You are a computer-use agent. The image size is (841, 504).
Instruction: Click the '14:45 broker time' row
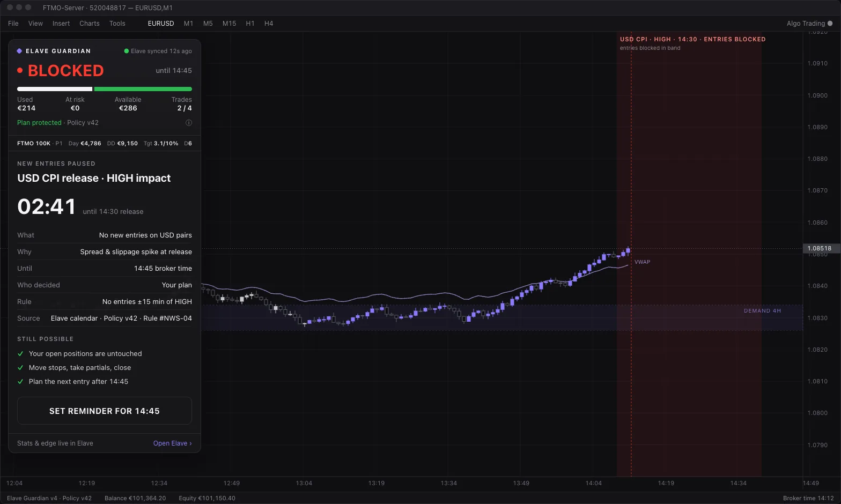[105, 269]
